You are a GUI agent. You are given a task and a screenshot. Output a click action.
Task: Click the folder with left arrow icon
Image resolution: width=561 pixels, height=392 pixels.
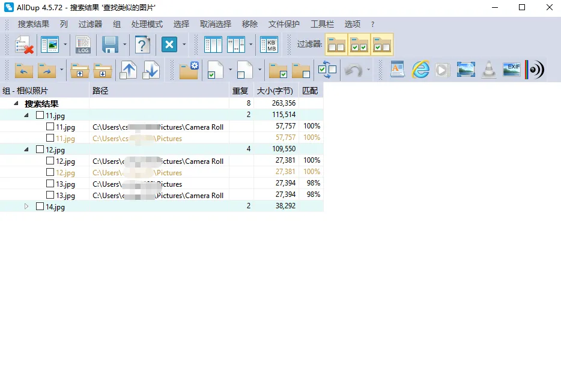click(24, 70)
